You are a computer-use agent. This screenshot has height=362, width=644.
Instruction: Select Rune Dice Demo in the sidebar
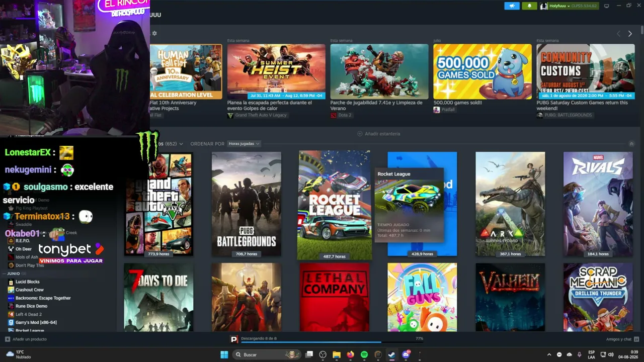tap(31, 306)
